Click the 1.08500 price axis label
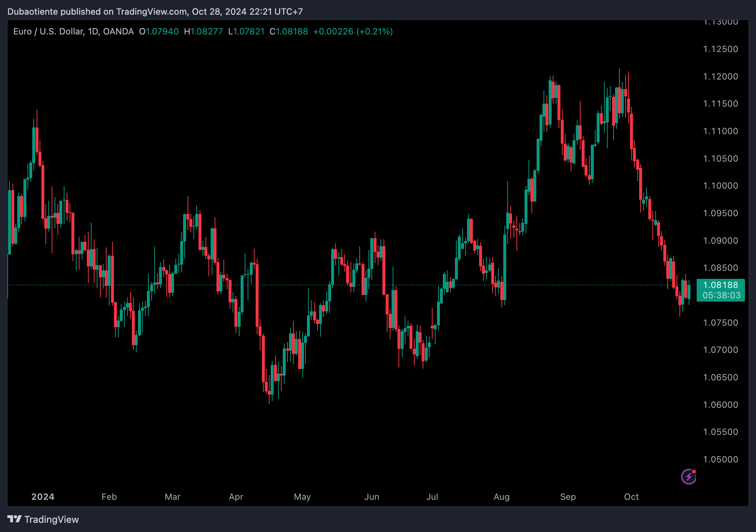Screen dimensions: 756x532 pos(720,268)
